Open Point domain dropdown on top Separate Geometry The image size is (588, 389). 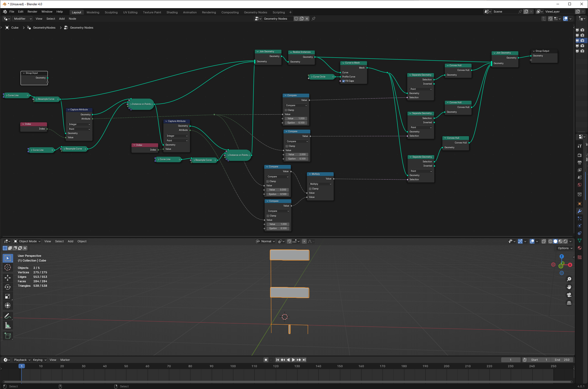coord(421,89)
